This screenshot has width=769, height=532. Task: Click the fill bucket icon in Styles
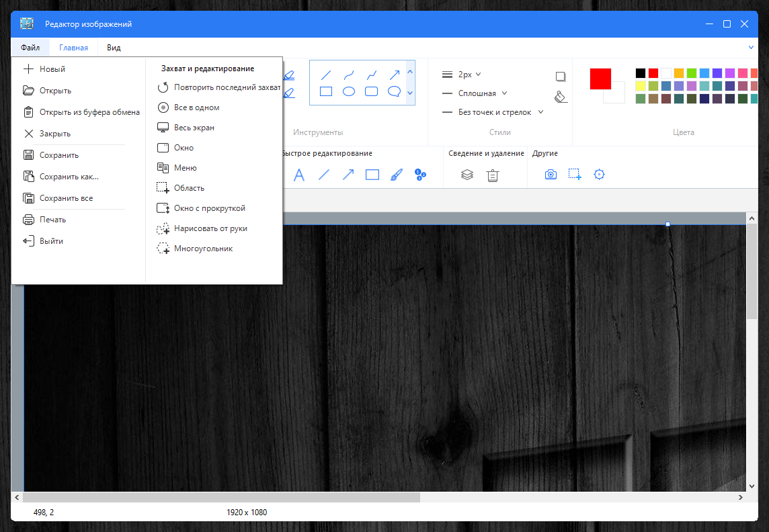point(561,97)
